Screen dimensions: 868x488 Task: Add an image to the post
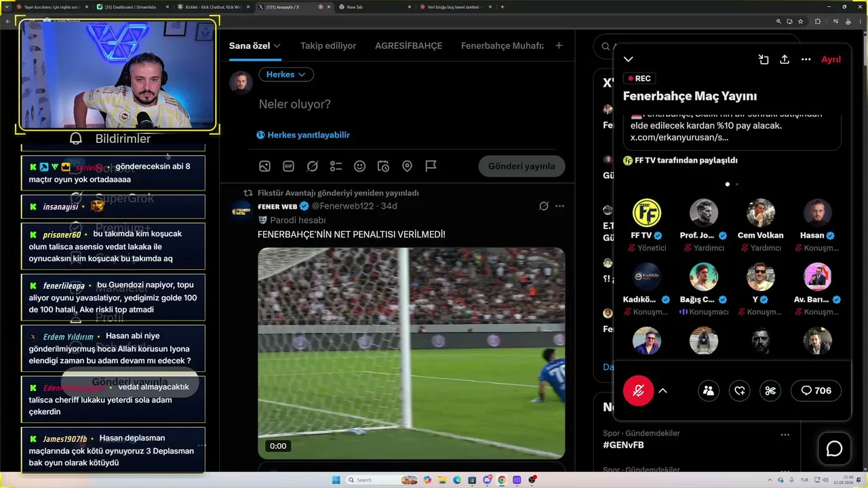coord(264,166)
